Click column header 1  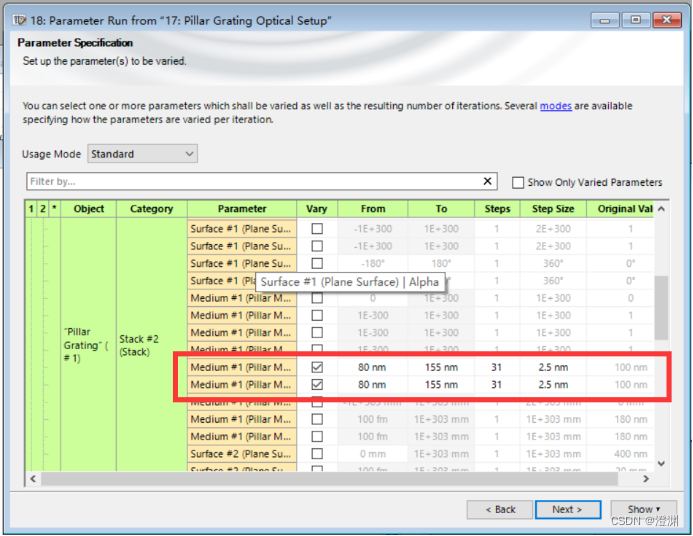(x=31, y=209)
